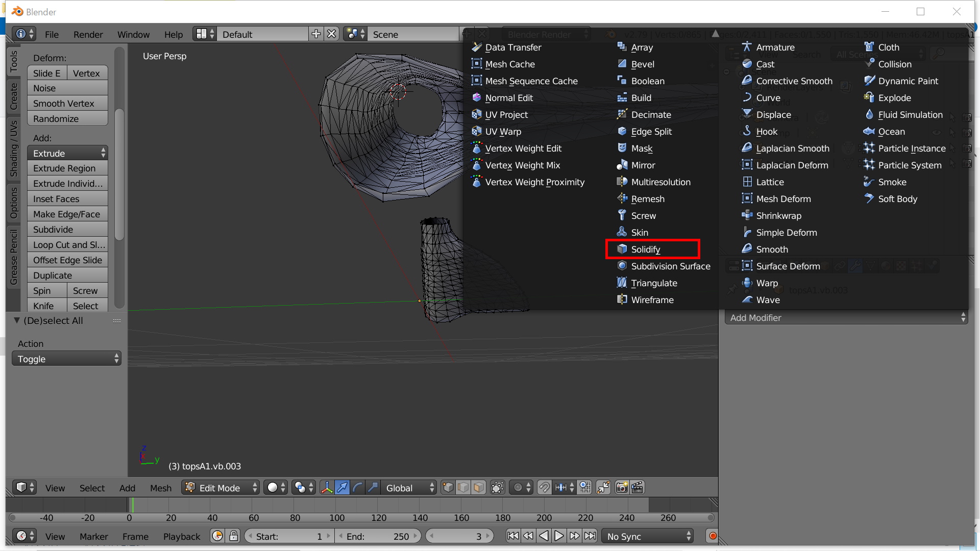The image size is (980, 551).
Task: Open the No Sync dropdown
Action: 648,536
